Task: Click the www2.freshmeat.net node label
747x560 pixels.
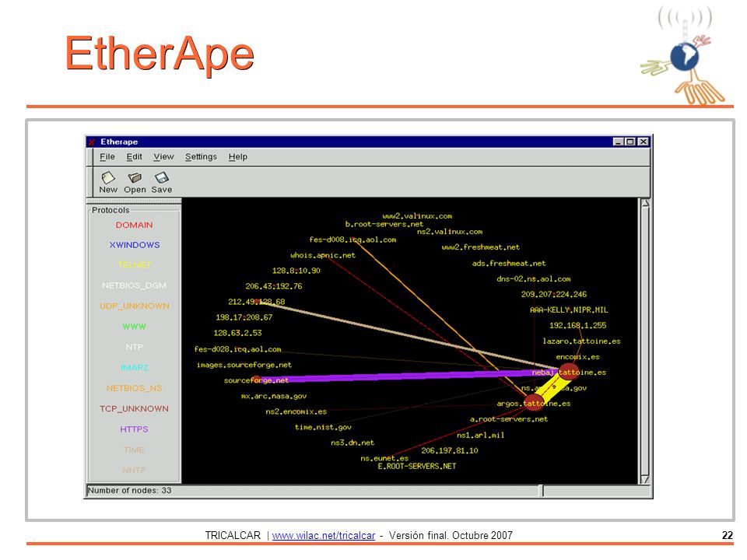Action: [481, 247]
